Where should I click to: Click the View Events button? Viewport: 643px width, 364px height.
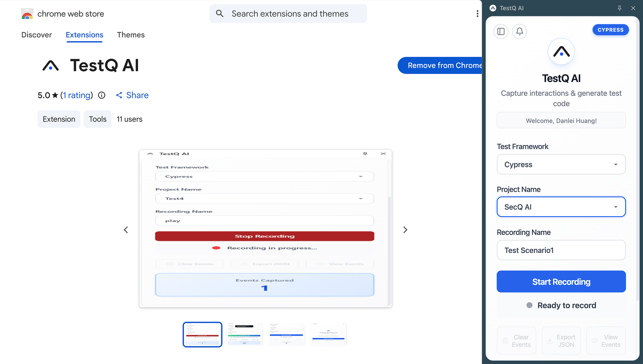pyautogui.click(x=606, y=341)
